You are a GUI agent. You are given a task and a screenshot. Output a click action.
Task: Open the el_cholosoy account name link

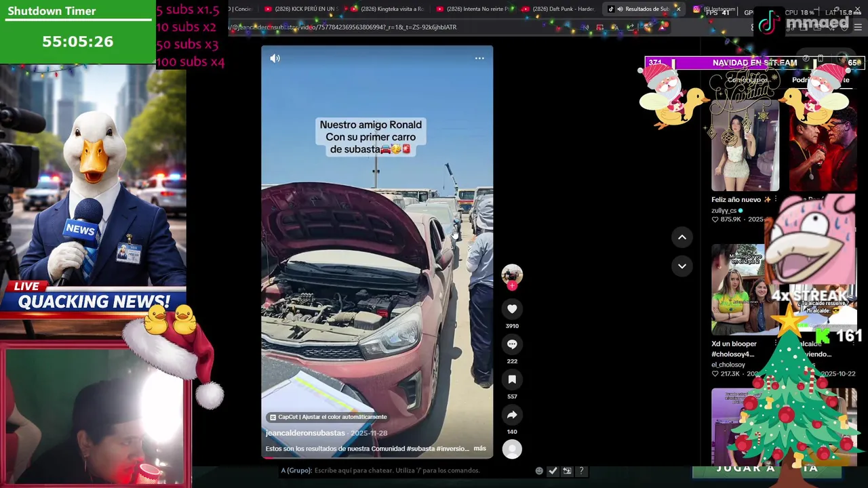(728, 365)
